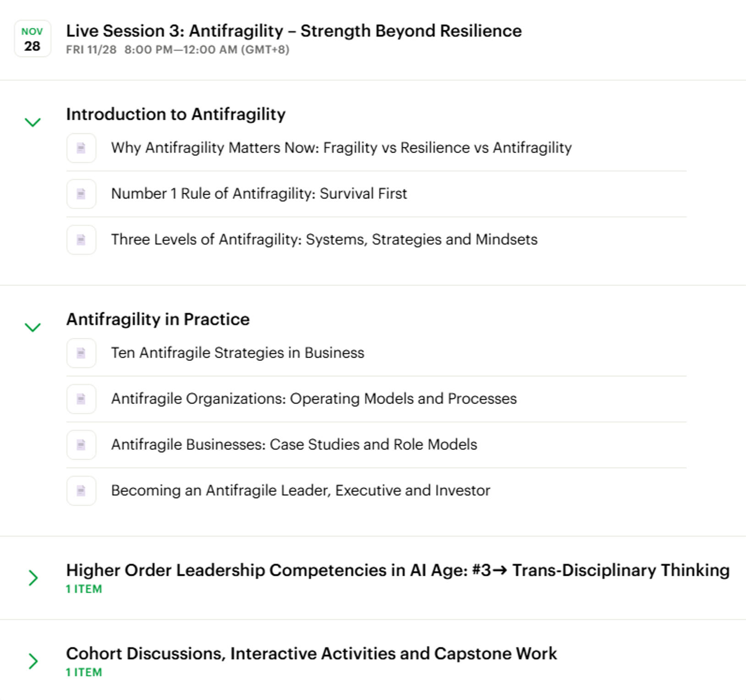Collapse the Introduction to Antifragility section

pyautogui.click(x=33, y=122)
